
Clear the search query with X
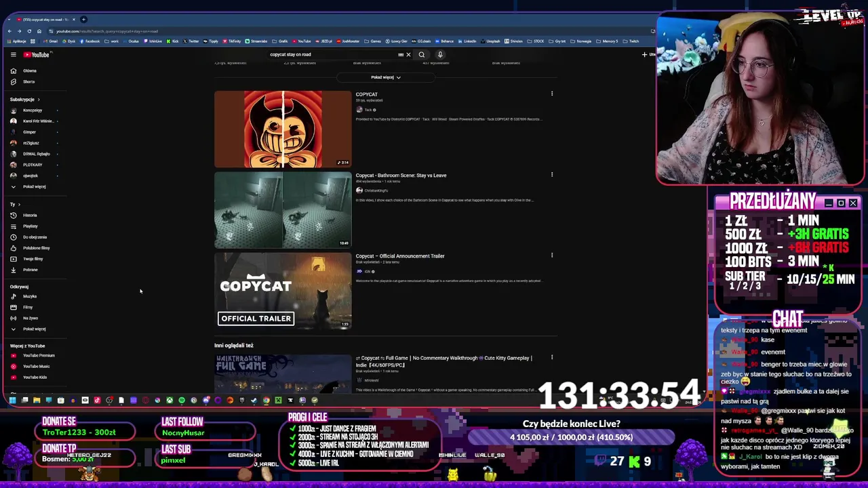(408, 55)
